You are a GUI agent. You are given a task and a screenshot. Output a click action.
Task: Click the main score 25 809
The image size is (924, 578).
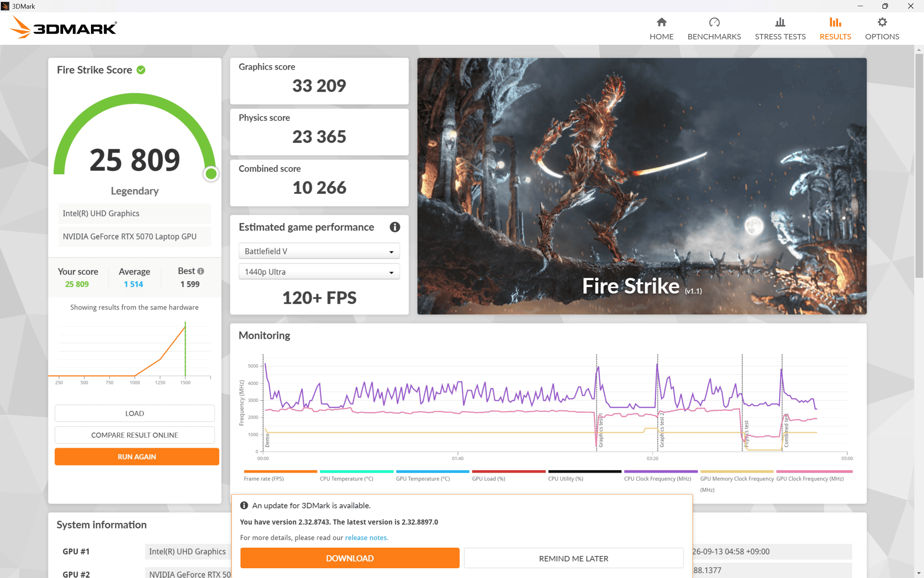pyautogui.click(x=135, y=160)
